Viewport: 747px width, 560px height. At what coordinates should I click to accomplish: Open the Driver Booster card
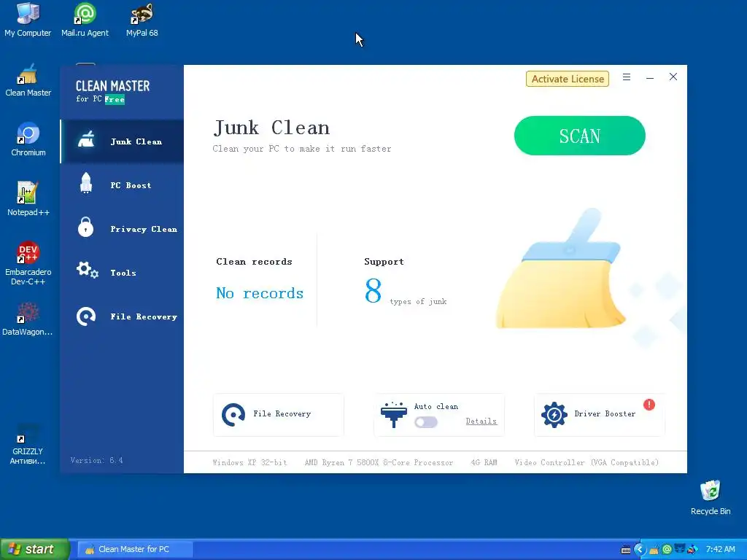coord(600,415)
